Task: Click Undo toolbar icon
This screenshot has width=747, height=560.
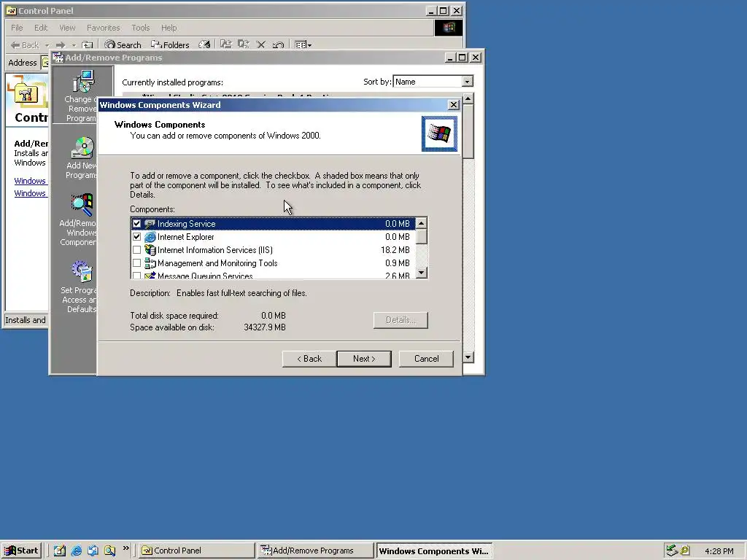Action: 278,44
